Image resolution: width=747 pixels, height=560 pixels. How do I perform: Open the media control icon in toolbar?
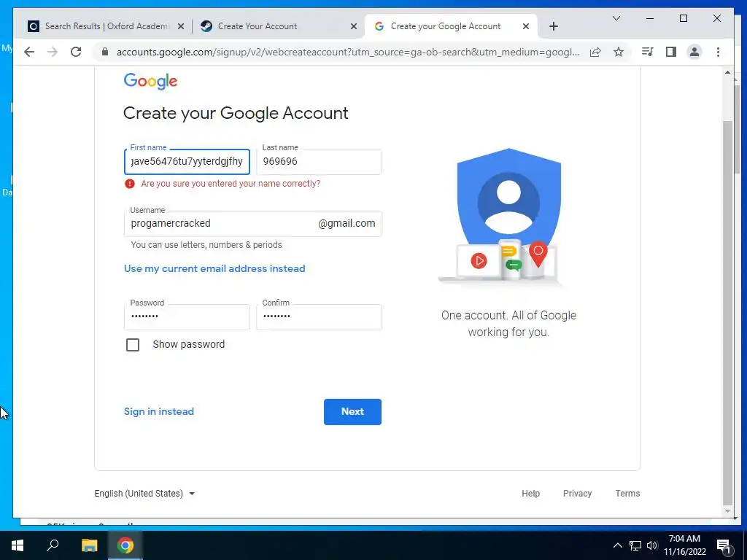coord(648,52)
